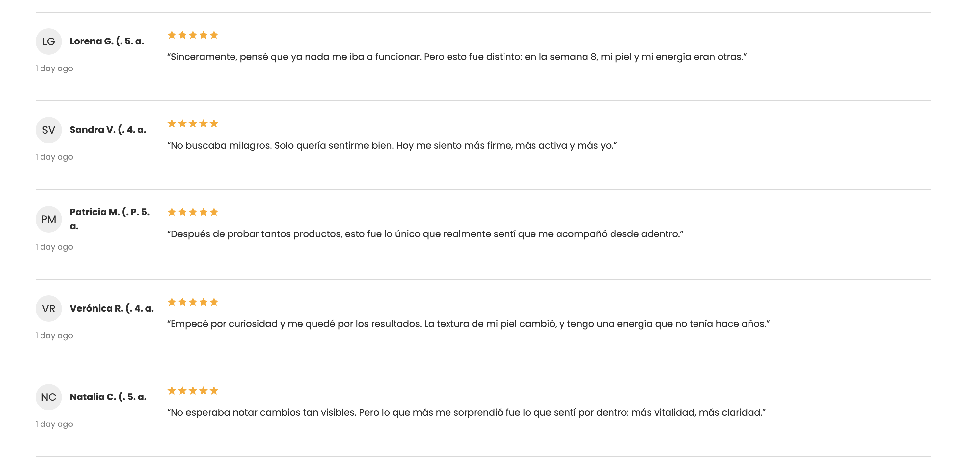The image size is (980, 465).
Task: Click the LG avatar circle
Action: pyautogui.click(x=49, y=41)
